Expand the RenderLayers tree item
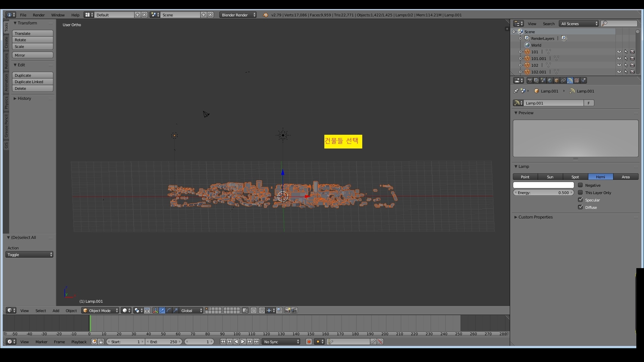This screenshot has width=644, height=362. point(521,38)
